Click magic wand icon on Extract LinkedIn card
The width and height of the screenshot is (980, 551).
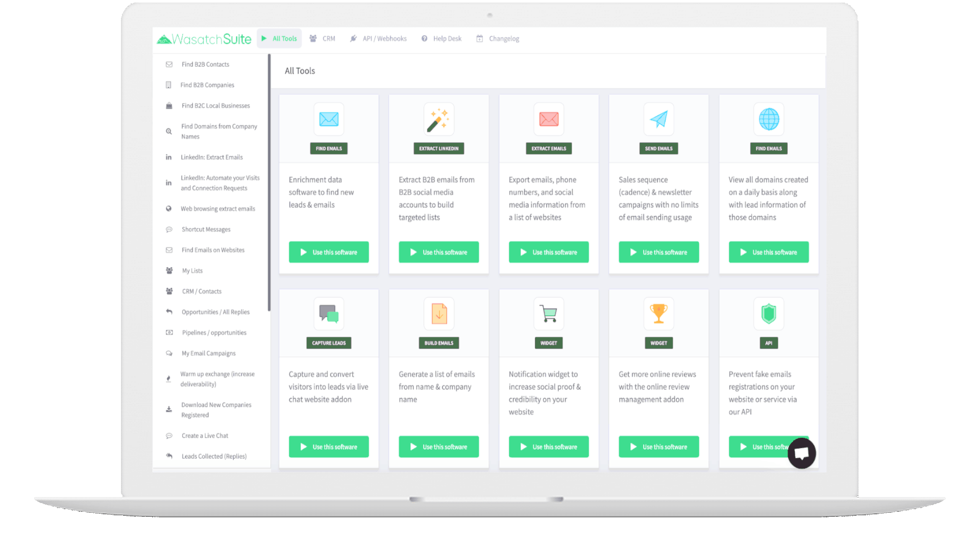pos(439,119)
